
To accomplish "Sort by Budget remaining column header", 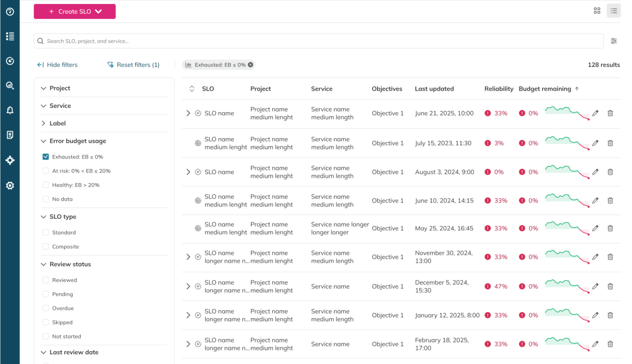I will tap(545, 89).
